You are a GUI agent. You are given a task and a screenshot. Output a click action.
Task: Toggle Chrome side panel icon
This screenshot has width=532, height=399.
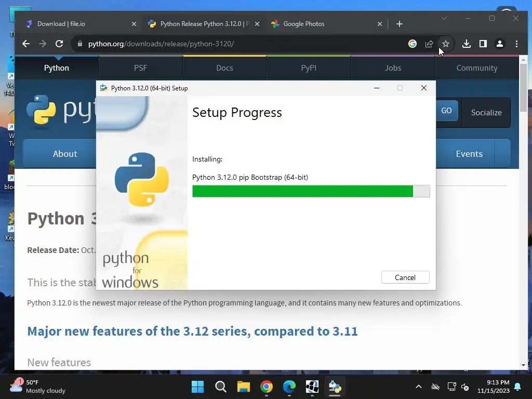(483, 44)
